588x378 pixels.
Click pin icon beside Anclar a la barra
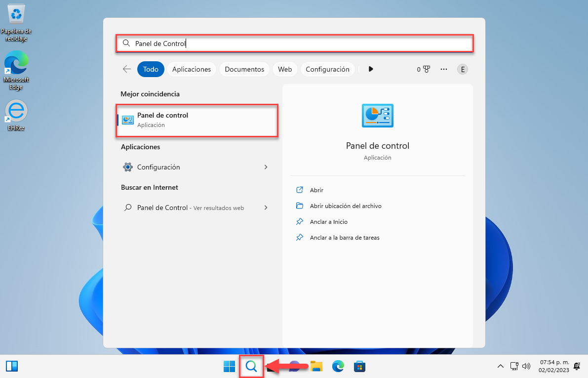(300, 238)
